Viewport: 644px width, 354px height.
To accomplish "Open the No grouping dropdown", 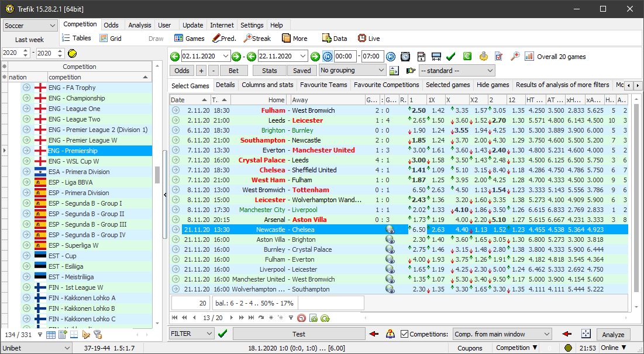I will [x=352, y=71].
